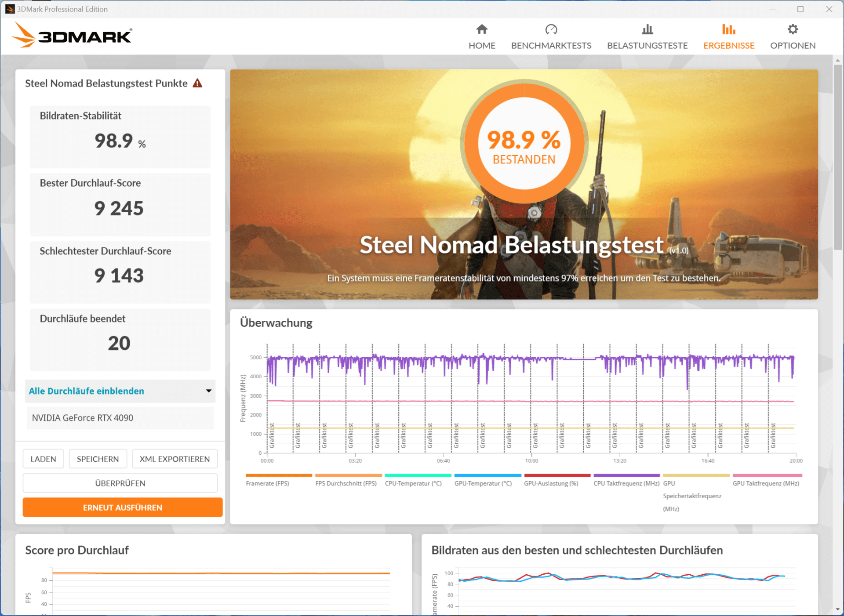This screenshot has width=844, height=616.
Task: Click the 03:20 time axis label
Action: pyautogui.click(x=355, y=460)
